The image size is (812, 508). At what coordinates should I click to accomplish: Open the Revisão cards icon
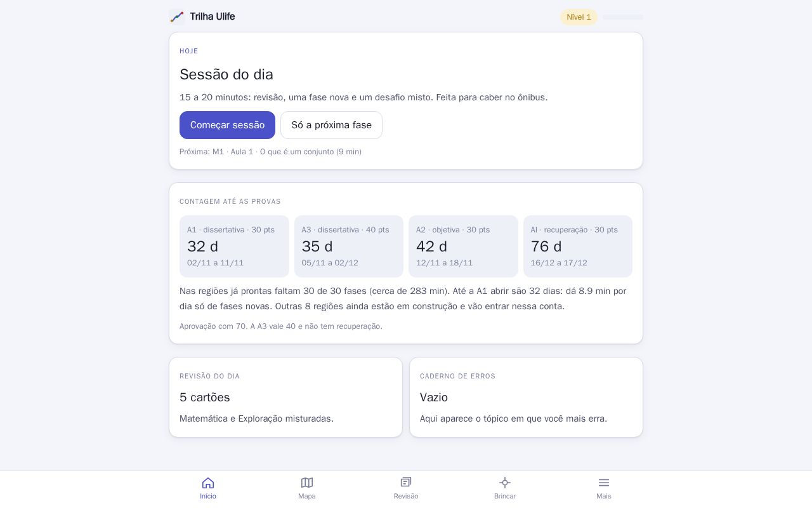(406, 483)
